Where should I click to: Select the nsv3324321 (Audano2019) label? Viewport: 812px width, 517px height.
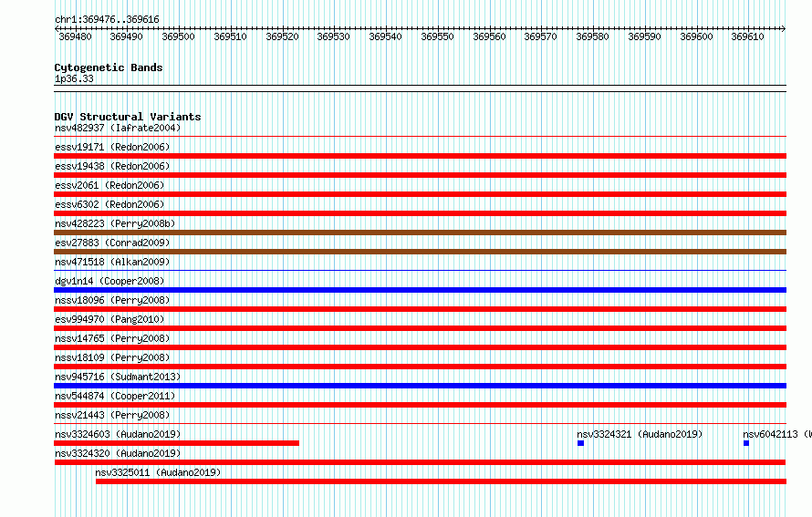[640, 434]
